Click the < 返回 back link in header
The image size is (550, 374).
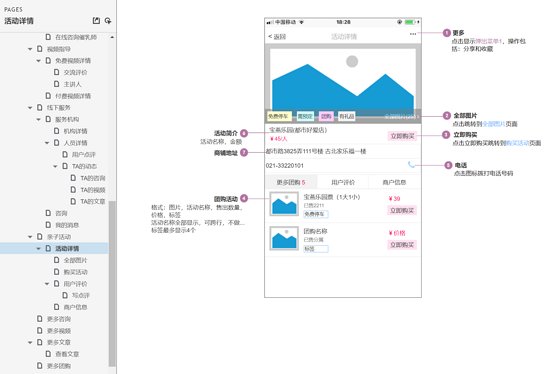277,36
